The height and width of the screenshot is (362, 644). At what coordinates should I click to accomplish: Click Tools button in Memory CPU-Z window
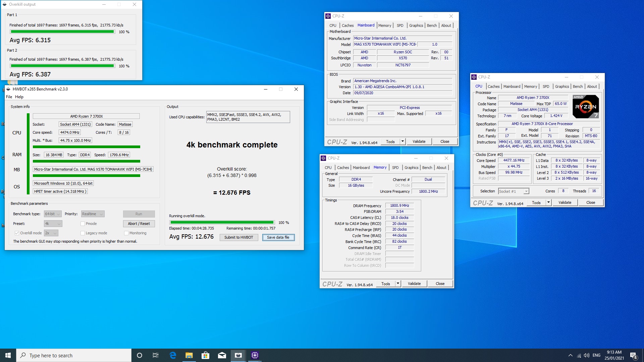point(386,284)
